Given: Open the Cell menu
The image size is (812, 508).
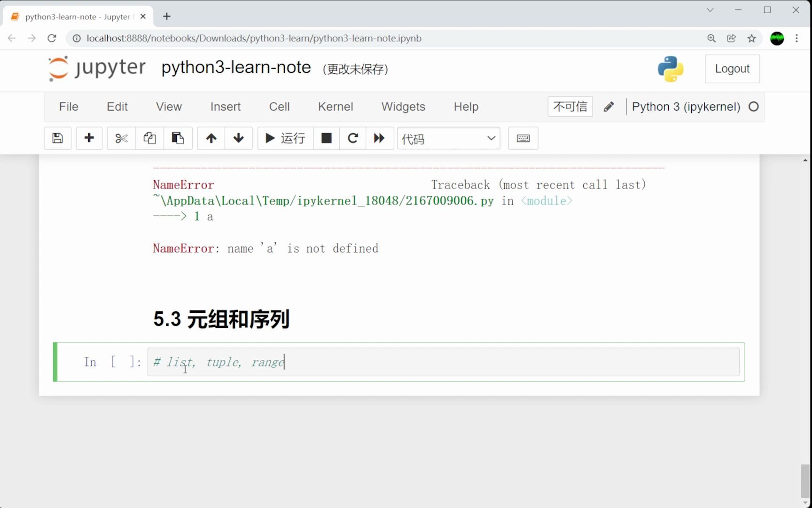Looking at the screenshot, I should pos(279,107).
